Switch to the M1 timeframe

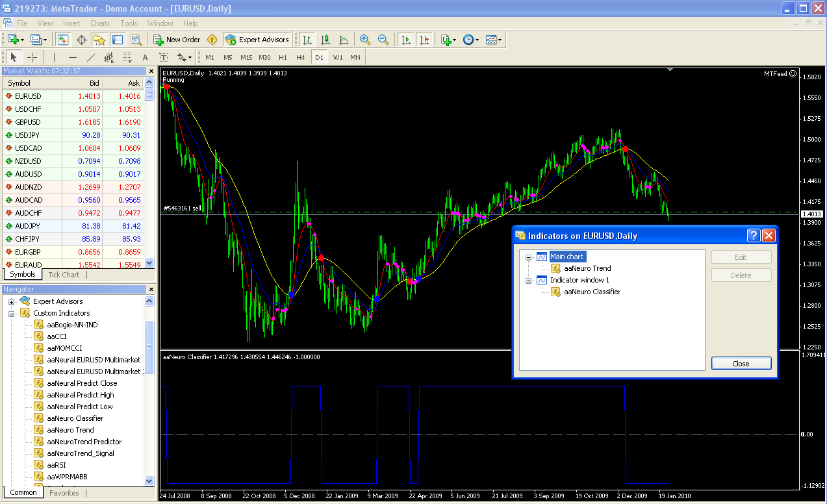[210, 57]
